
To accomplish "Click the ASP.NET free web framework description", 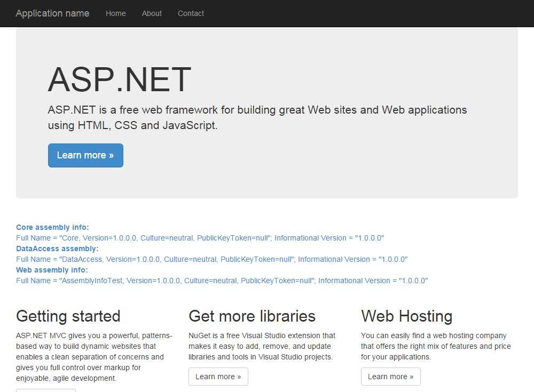I will (257, 118).
